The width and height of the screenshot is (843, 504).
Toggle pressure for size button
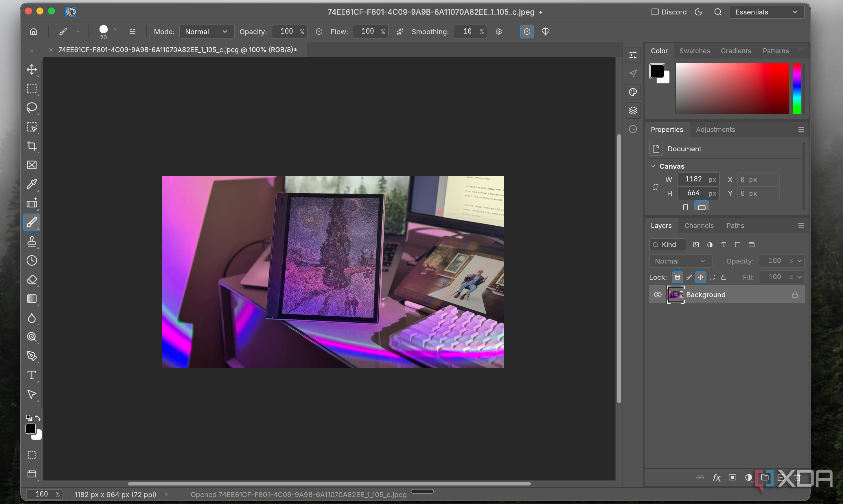[x=527, y=32]
